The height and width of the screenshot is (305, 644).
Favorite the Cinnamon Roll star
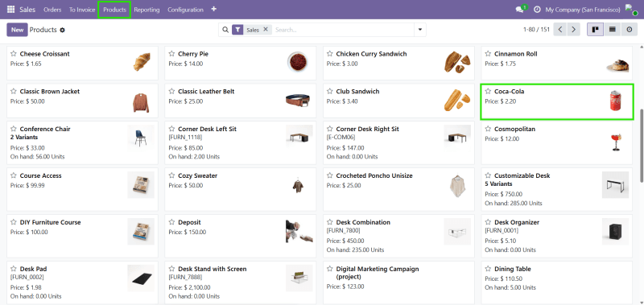tap(488, 54)
